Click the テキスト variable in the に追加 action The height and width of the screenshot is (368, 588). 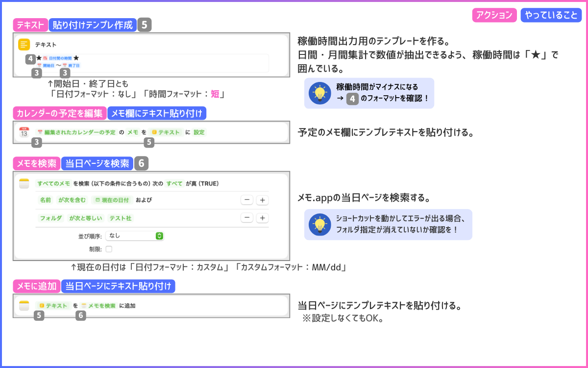tap(53, 306)
